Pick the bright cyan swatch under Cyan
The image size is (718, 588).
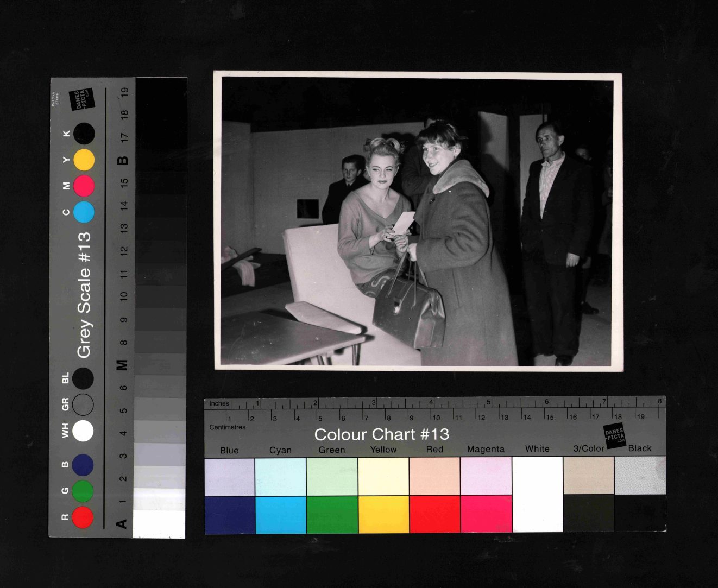(281, 514)
